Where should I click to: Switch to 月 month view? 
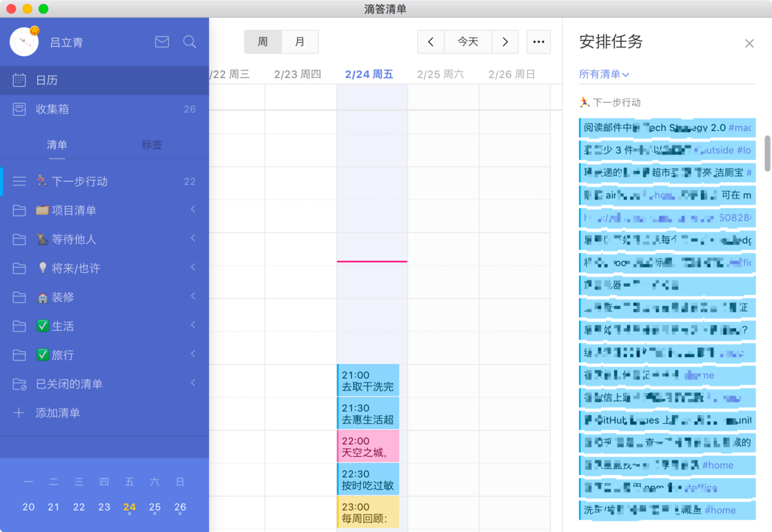pos(300,41)
